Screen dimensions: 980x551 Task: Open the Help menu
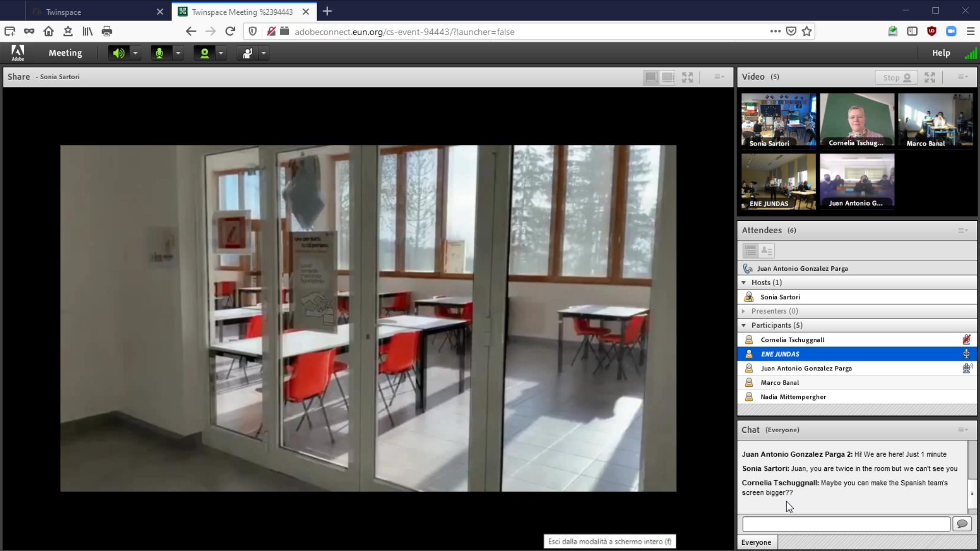(941, 53)
